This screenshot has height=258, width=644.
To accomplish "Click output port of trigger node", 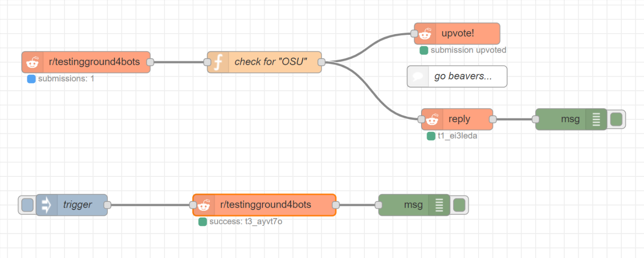I will click(x=107, y=205).
